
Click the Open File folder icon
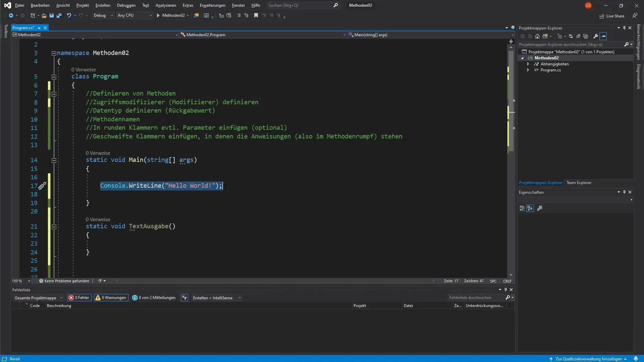click(44, 15)
